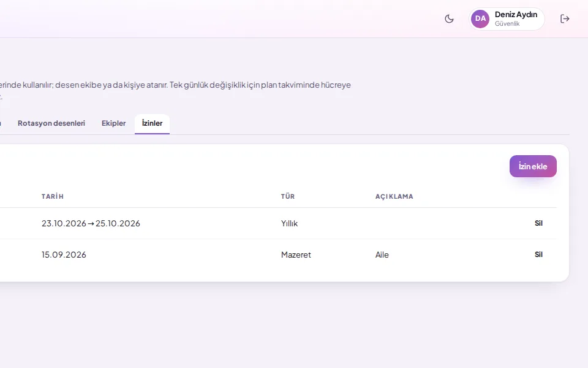Click the logout arrow icon
Image resolution: width=588 pixels, height=368 pixels.
pos(565,19)
